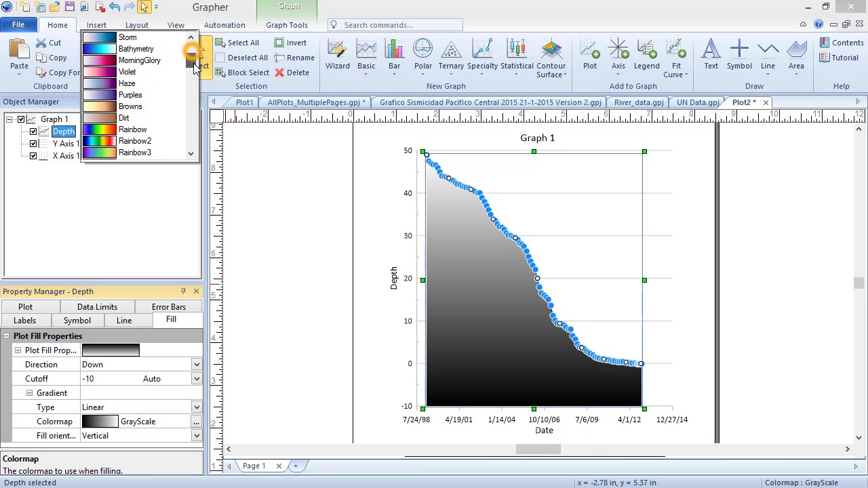Pick the Rainbow2 colormap swatch
Image resolution: width=868 pixels, height=488 pixels.
(100, 141)
